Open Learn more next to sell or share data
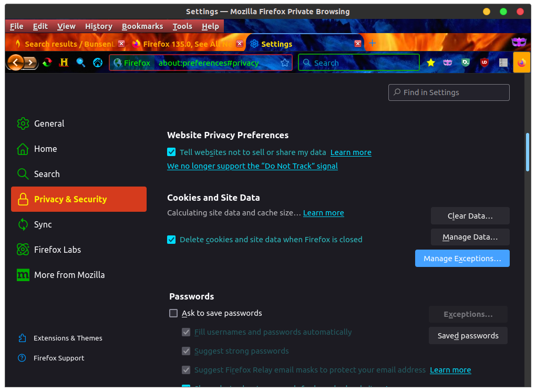This screenshot has height=392, width=536. pos(351,152)
